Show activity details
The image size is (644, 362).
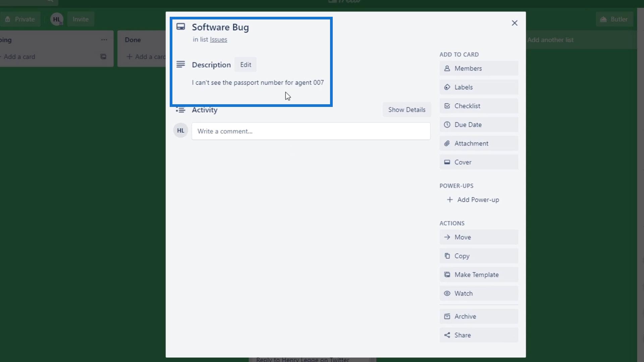(x=407, y=110)
